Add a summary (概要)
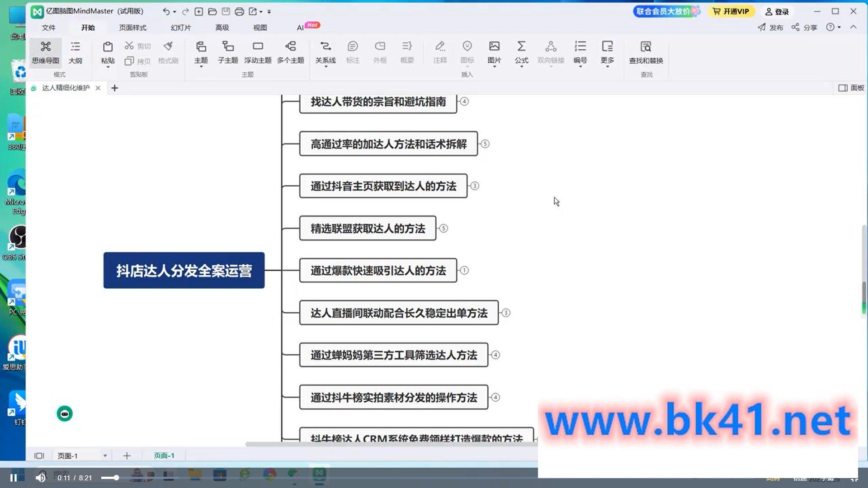868x488 pixels. (407, 52)
